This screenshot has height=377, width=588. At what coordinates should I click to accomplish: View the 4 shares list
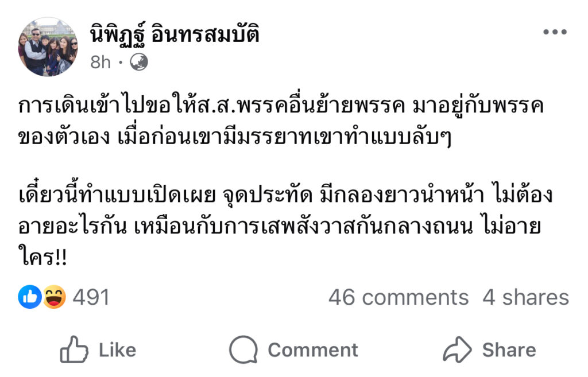525,297
